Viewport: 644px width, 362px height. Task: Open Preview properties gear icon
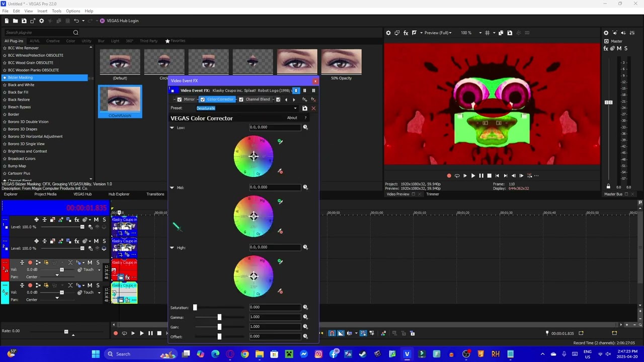[388, 33]
